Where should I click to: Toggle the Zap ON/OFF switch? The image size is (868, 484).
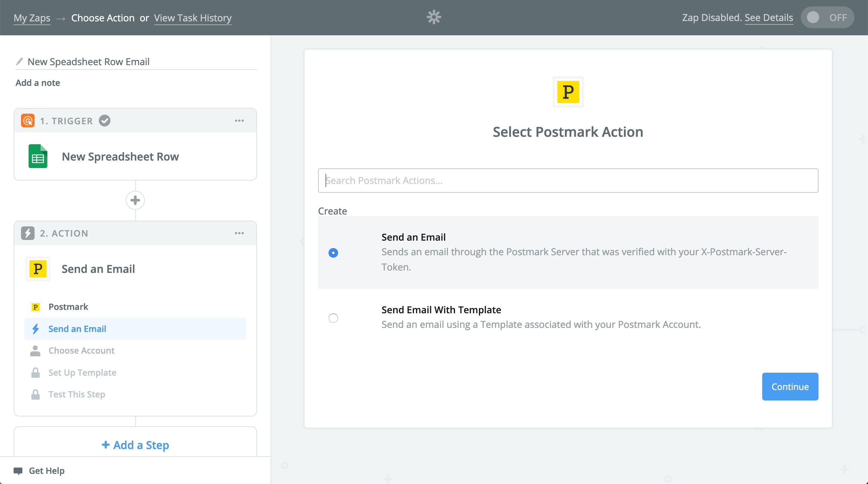[x=827, y=17]
